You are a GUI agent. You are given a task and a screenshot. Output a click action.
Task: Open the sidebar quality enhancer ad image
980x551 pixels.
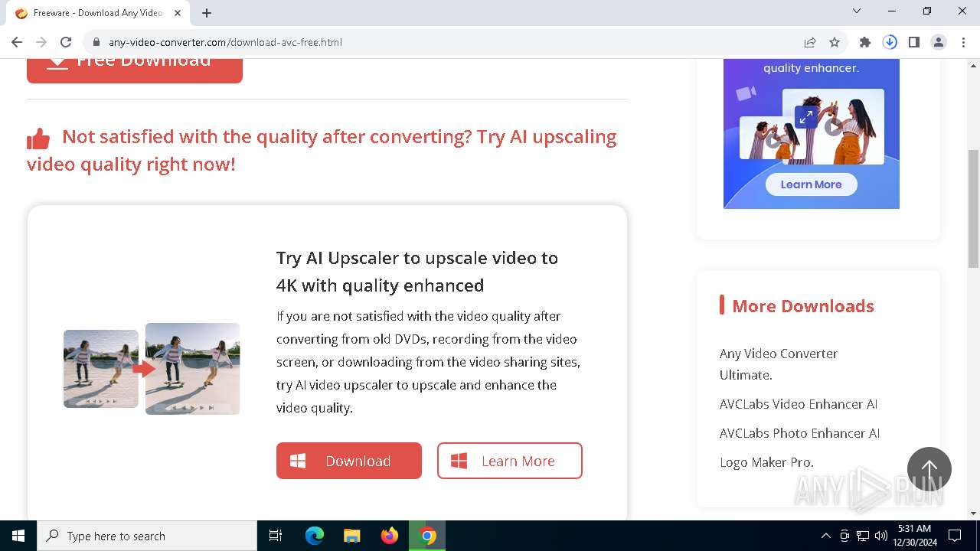(812, 133)
